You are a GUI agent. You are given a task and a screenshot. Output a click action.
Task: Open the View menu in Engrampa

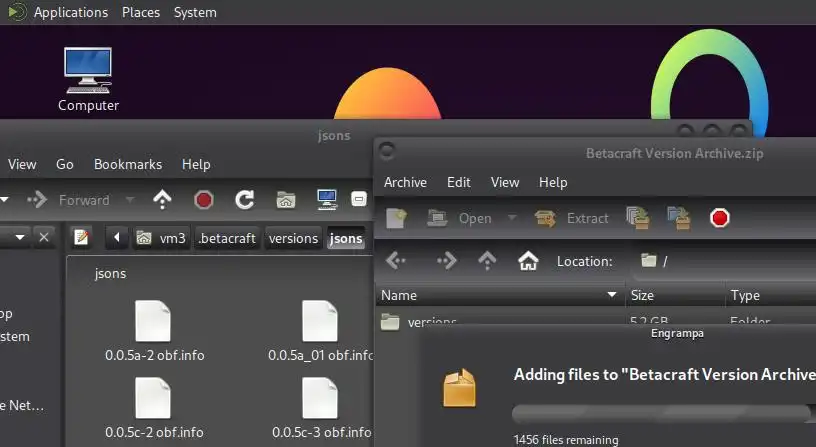[505, 183]
